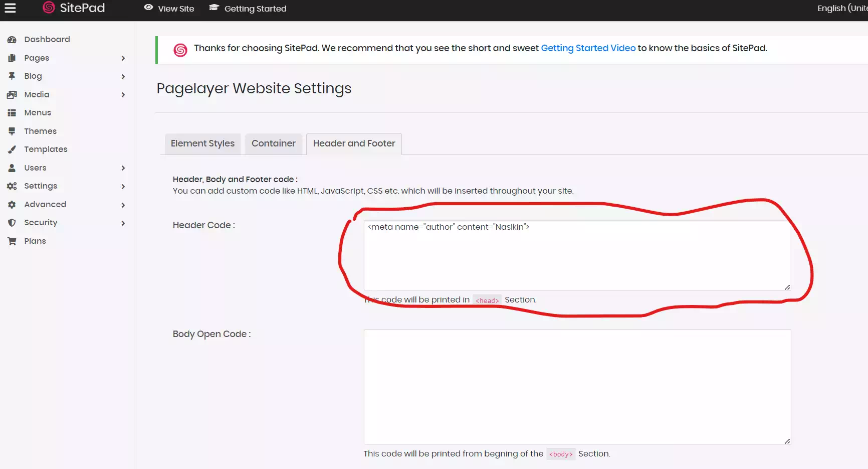Click the Security shield icon

coord(12,223)
